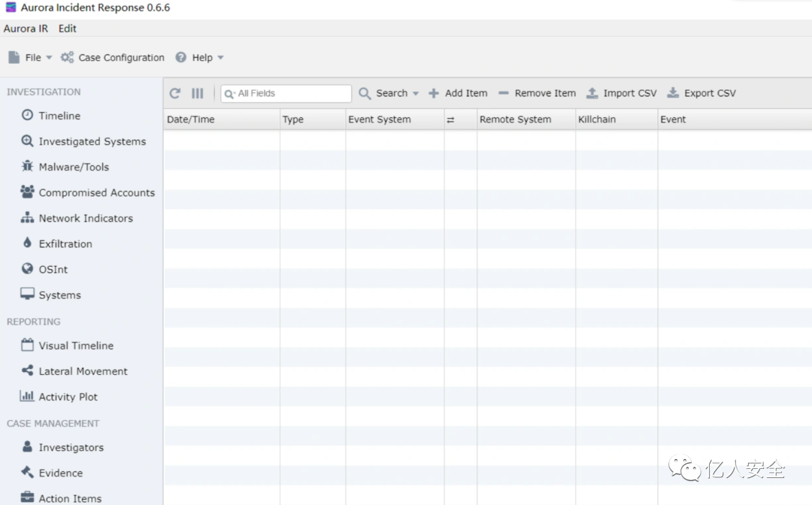
Task: Click the Aurora app logo in title bar
Action: coord(11,8)
